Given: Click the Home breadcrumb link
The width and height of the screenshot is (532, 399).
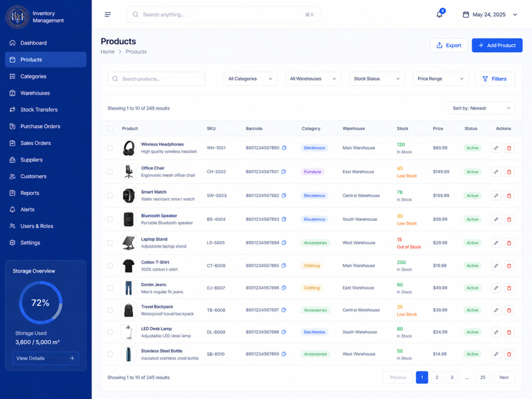Looking at the screenshot, I should pyautogui.click(x=107, y=52).
